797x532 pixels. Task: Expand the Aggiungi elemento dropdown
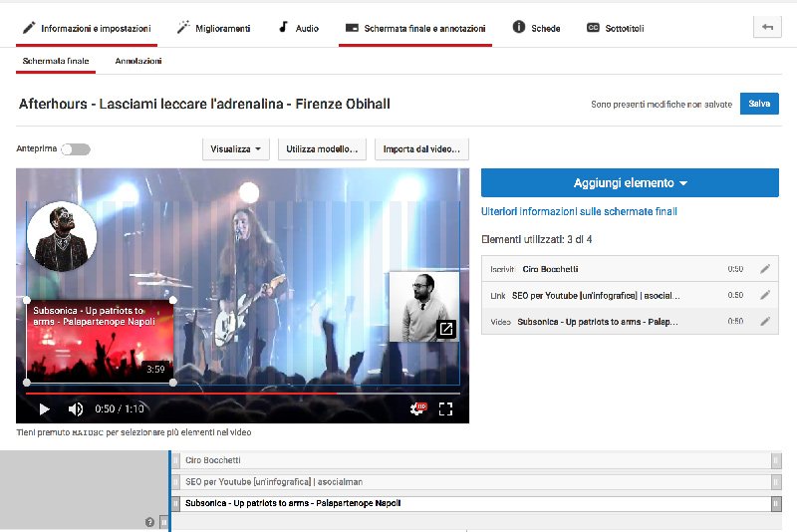[630, 183]
